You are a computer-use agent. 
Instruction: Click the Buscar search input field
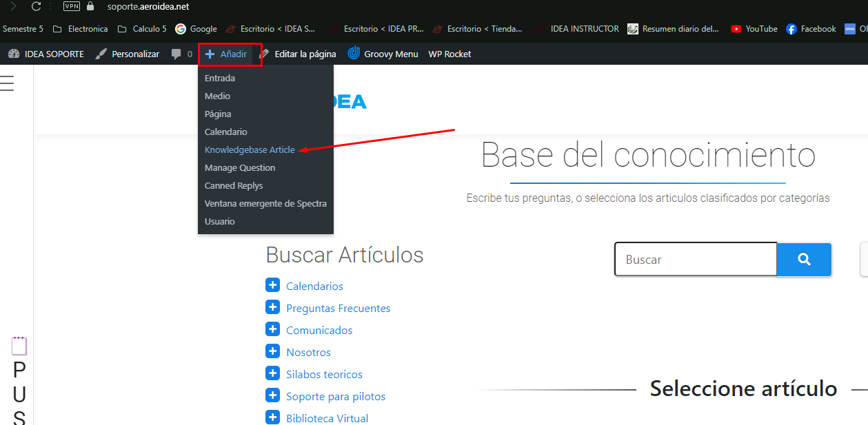click(x=696, y=259)
